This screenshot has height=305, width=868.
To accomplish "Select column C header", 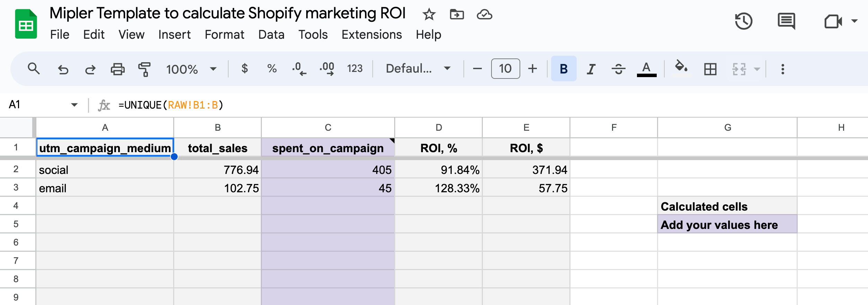I will coord(328,128).
